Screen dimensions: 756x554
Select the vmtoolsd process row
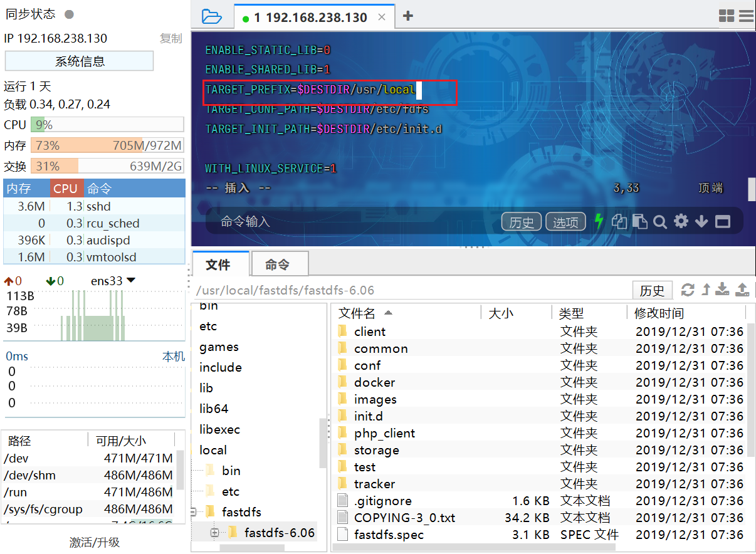click(94, 257)
